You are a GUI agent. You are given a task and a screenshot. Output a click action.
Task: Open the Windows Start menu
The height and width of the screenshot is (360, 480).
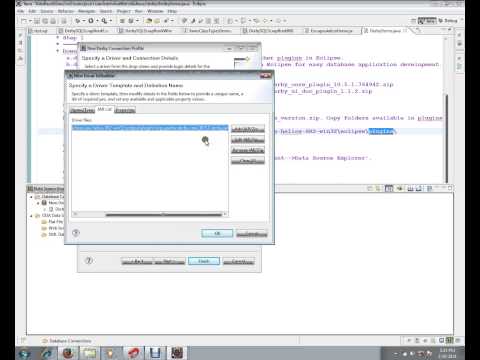[25, 353]
